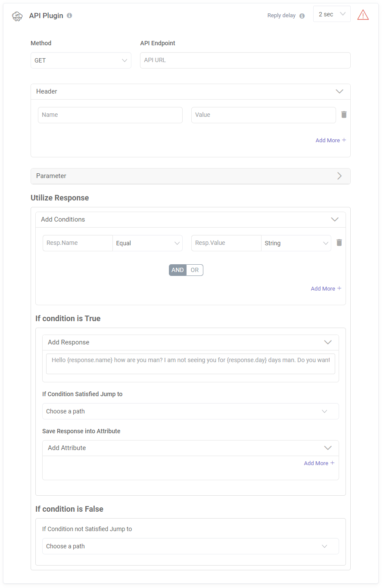Screen dimensions: 383x588
Task: Open the Reply delay dropdown
Action: (332, 14)
